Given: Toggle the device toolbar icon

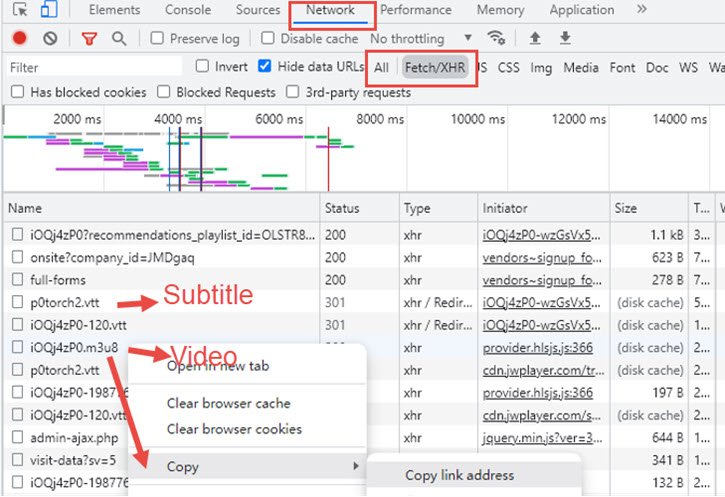Looking at the screenshot, I should click(49, 9).
